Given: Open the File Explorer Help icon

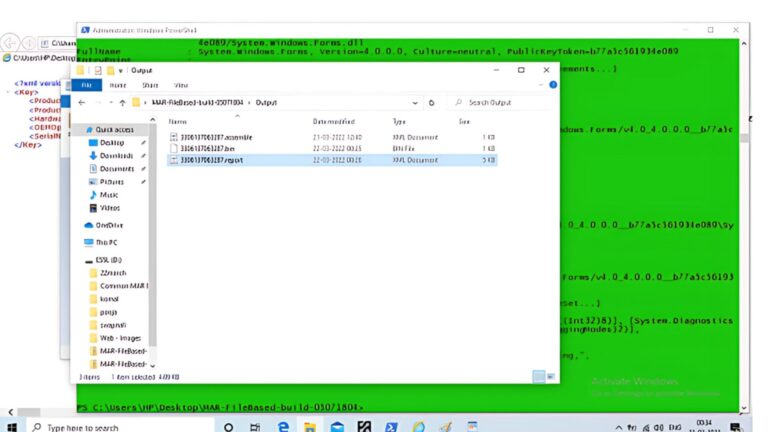Looking at the screenshot, I should click(x=551, y=85).
